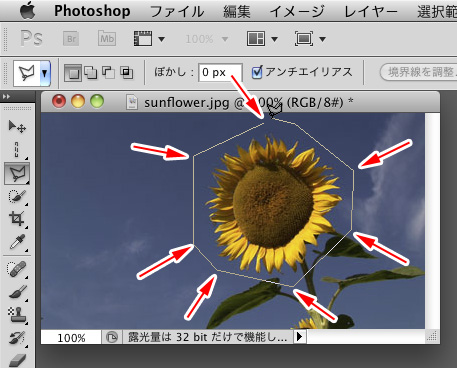Screen dimensions: 457x368
Task: Open the イメージ menu
Action: click(x=297, y=12)
